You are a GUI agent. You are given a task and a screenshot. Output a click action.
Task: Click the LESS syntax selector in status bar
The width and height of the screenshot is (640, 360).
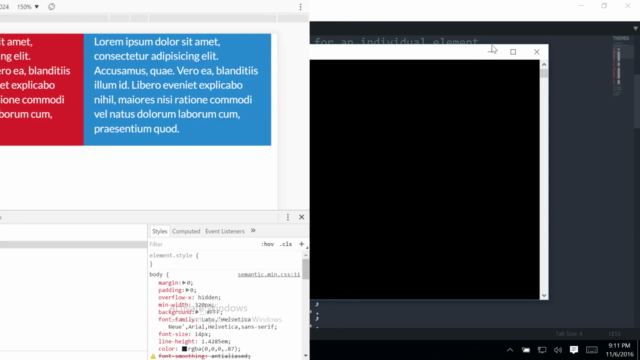click(614, 334)
